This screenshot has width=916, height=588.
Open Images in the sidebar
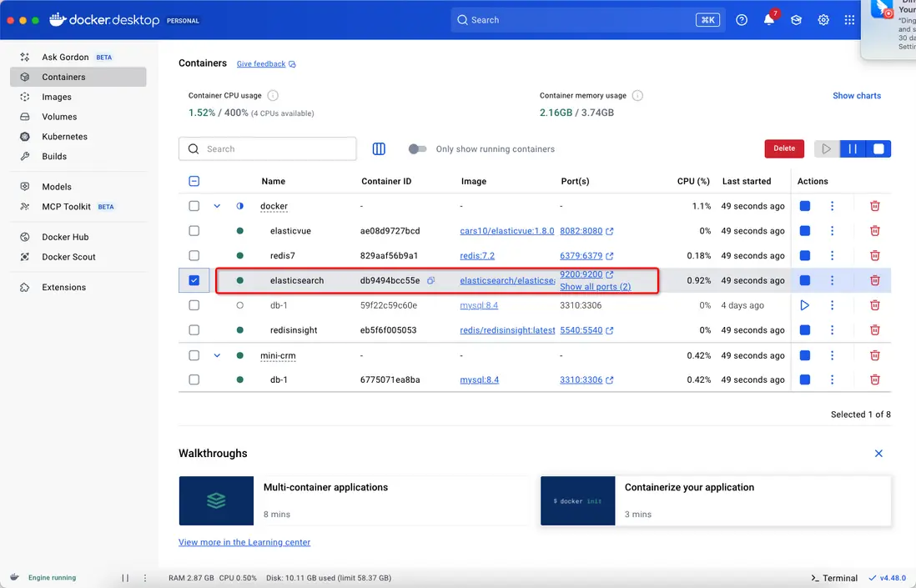point(57,97)
